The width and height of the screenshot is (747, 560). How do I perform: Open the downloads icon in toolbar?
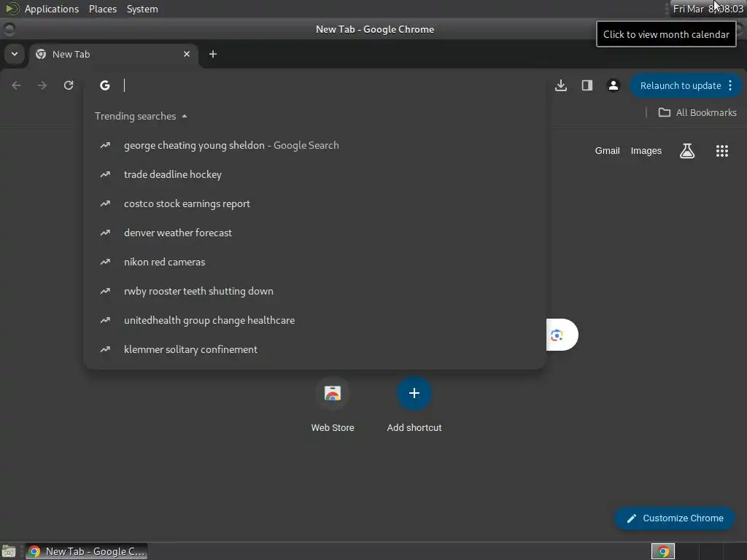[x=561, y=85]
